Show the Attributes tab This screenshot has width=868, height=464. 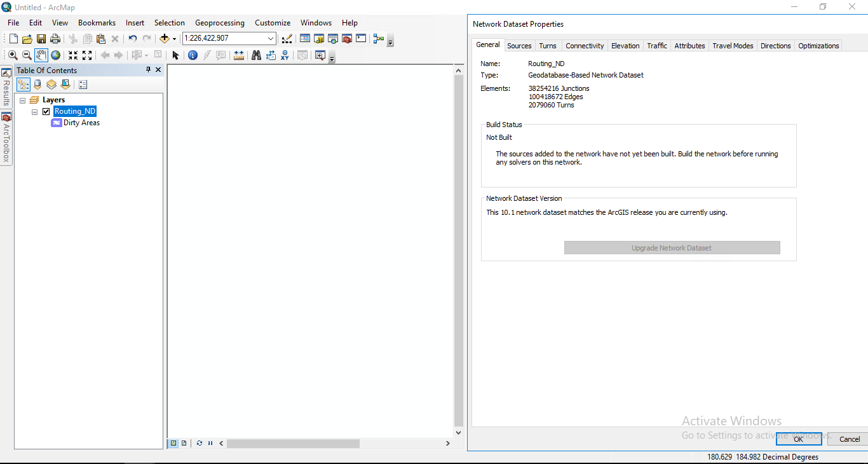[689, 46]
